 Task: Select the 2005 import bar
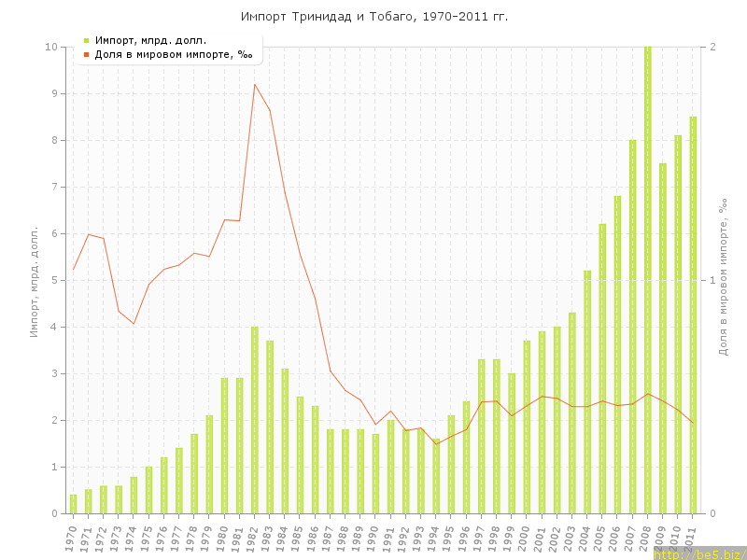(602, 369)
